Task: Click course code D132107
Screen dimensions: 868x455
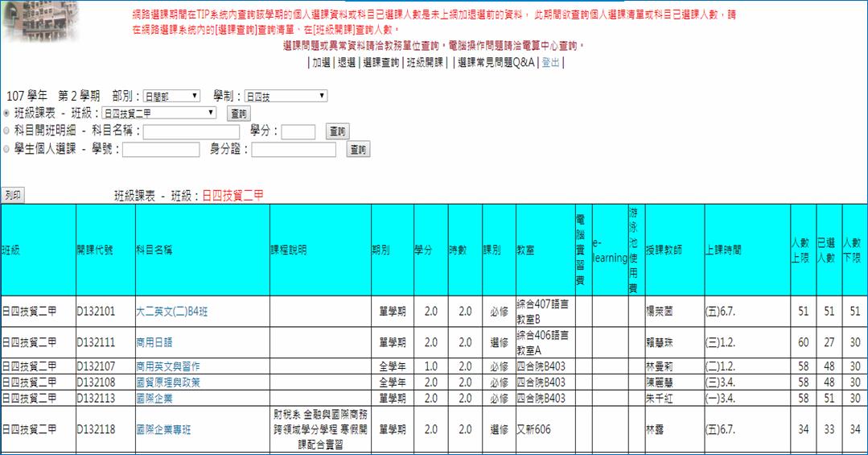Action: coord(97,366)
